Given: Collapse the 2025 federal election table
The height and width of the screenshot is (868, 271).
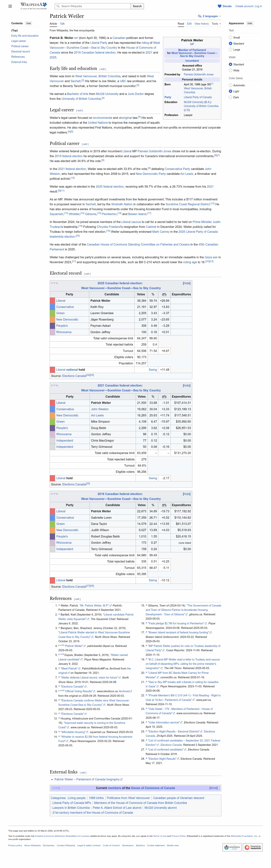Looking at the screenshot, I should 186,283.
